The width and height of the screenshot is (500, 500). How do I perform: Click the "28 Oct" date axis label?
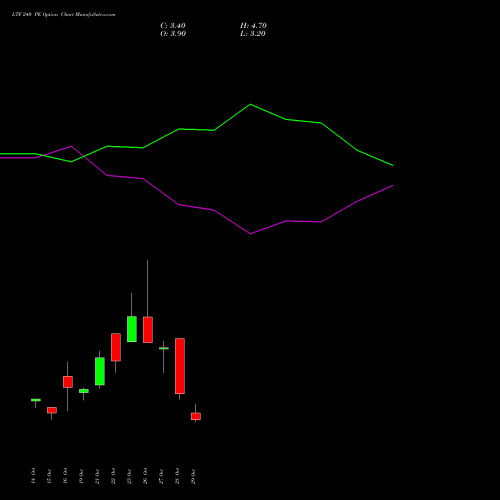pos(177,476)
